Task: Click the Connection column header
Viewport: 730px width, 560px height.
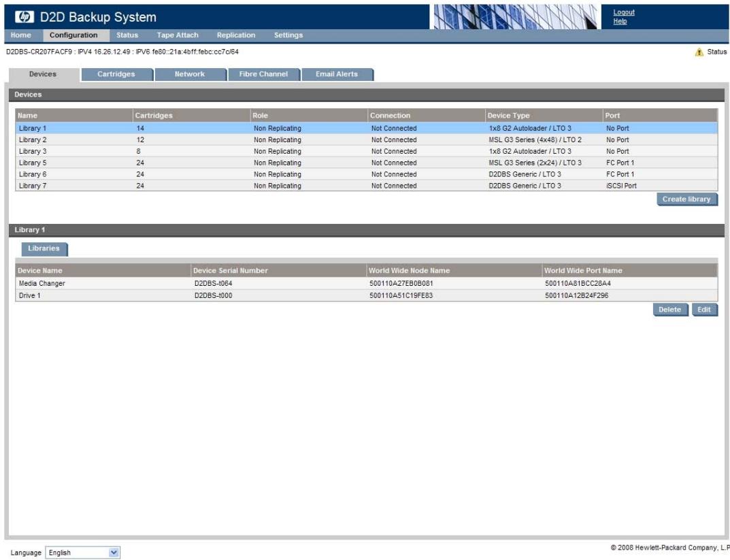Action: coord(427,116)
